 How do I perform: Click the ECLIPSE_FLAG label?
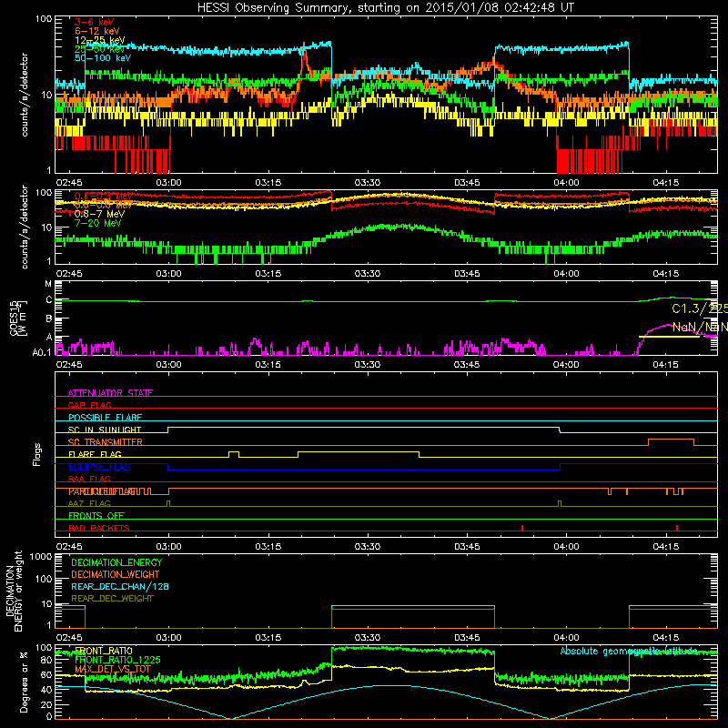click(x=99, y=467)
